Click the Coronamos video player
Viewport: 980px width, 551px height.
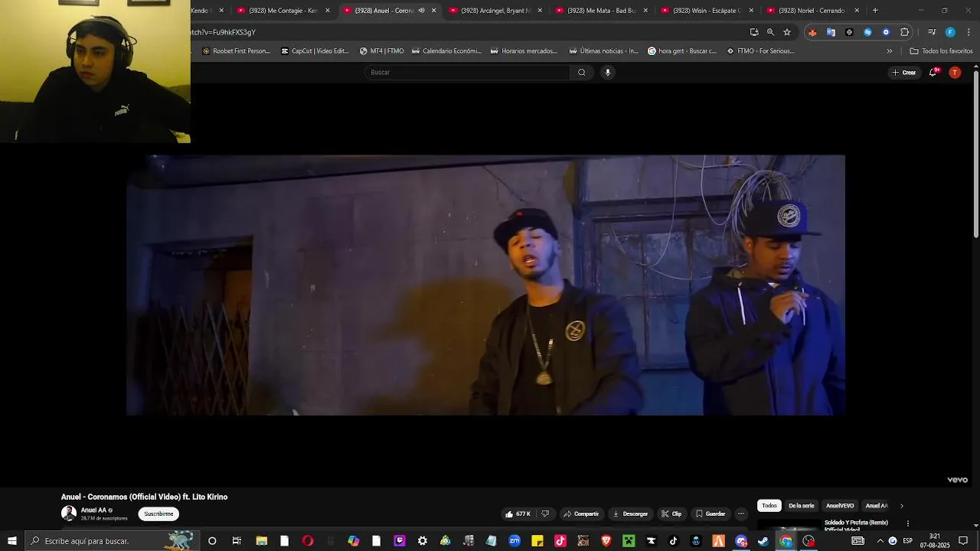485,285
